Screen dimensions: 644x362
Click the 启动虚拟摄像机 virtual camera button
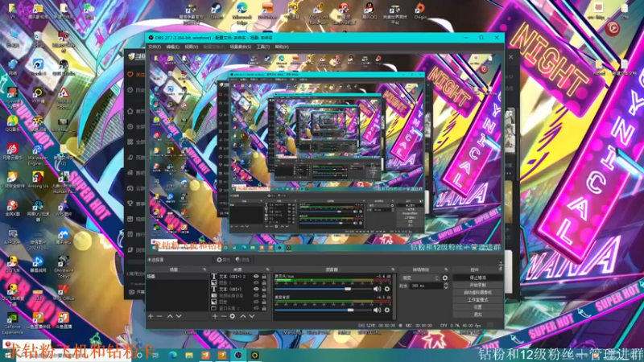coord(477,293)
